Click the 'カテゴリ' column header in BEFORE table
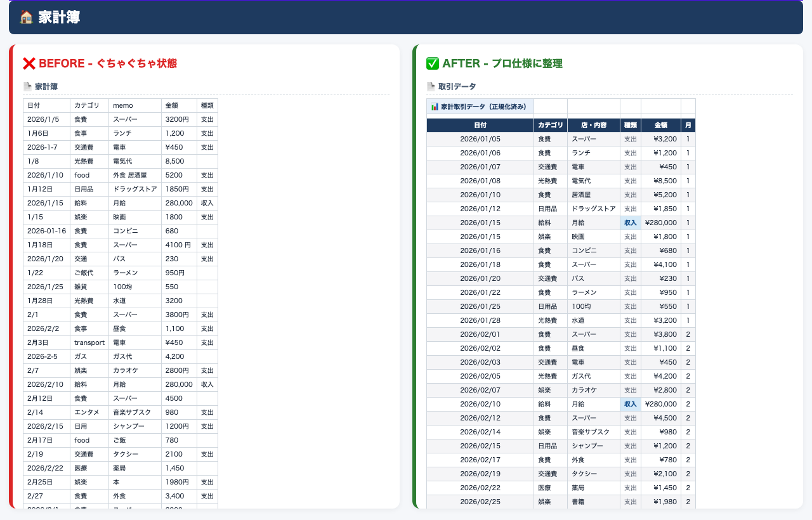 click(89, 105)
